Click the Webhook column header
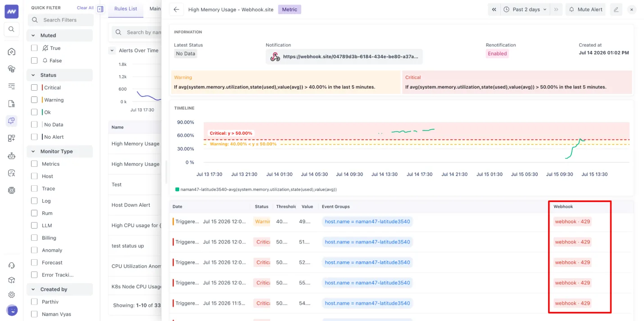 point(563,206)
